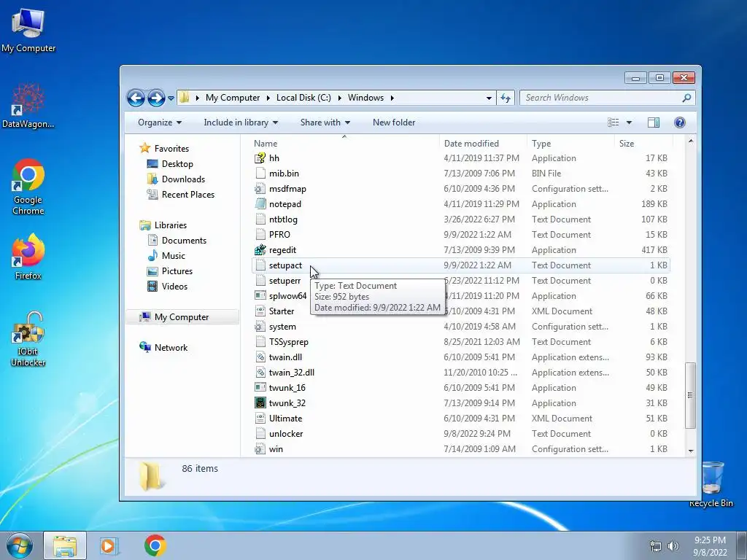
Task: Open Include in library menu
Action: pyautogui.click(x=241, y=122)
